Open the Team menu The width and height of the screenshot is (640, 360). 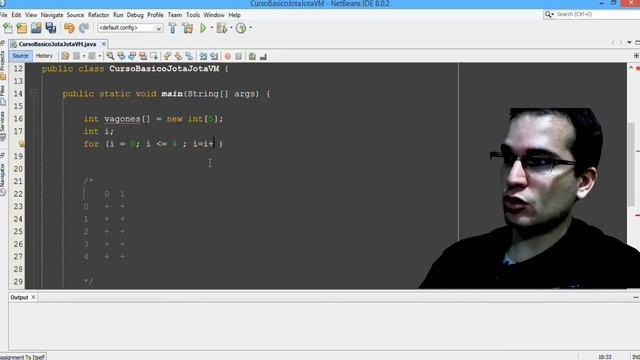coord(175,15)
